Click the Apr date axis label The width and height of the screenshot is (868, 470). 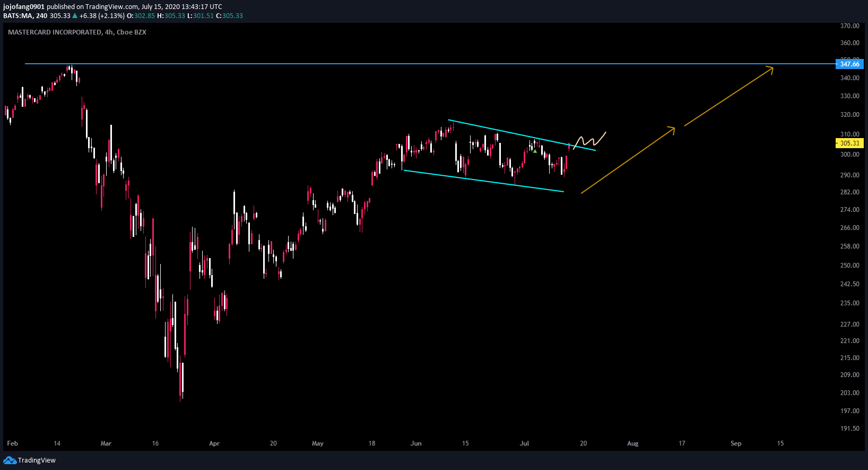point(214,443)
